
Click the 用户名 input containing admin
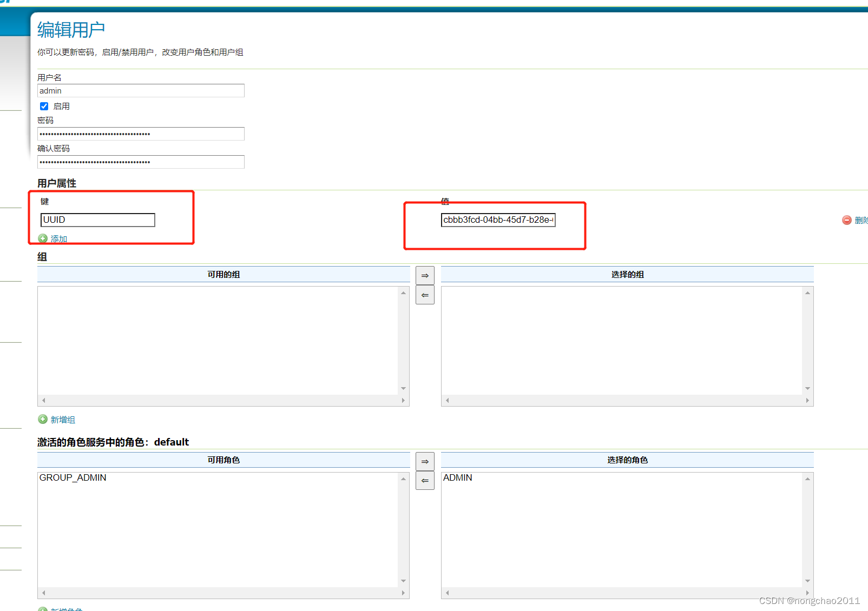140,90
